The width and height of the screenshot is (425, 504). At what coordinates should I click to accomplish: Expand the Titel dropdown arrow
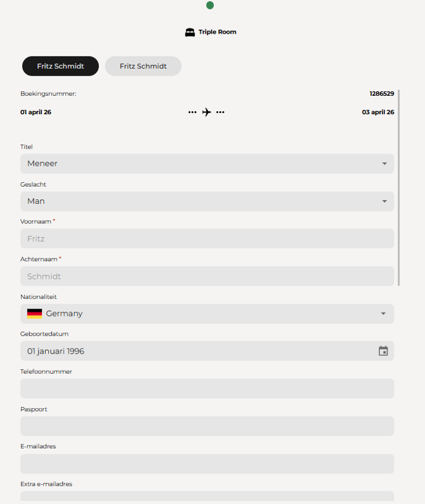[384, 164]
